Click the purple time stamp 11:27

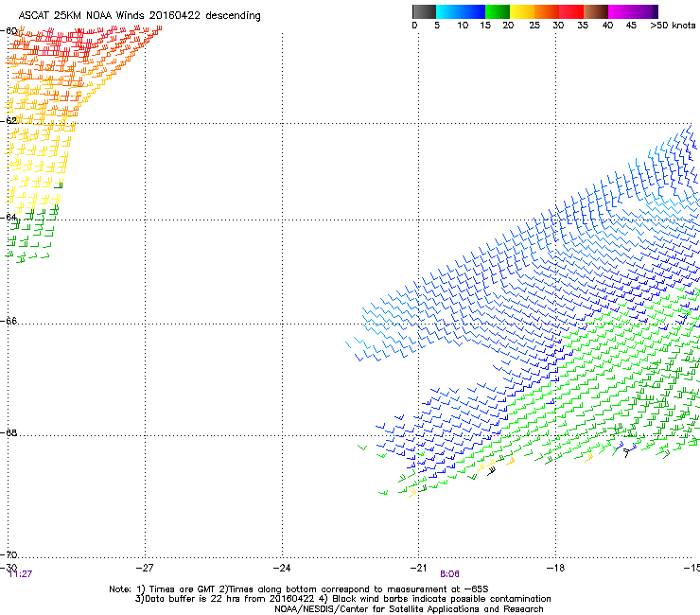pyautogui.click(x=21, y=574)
